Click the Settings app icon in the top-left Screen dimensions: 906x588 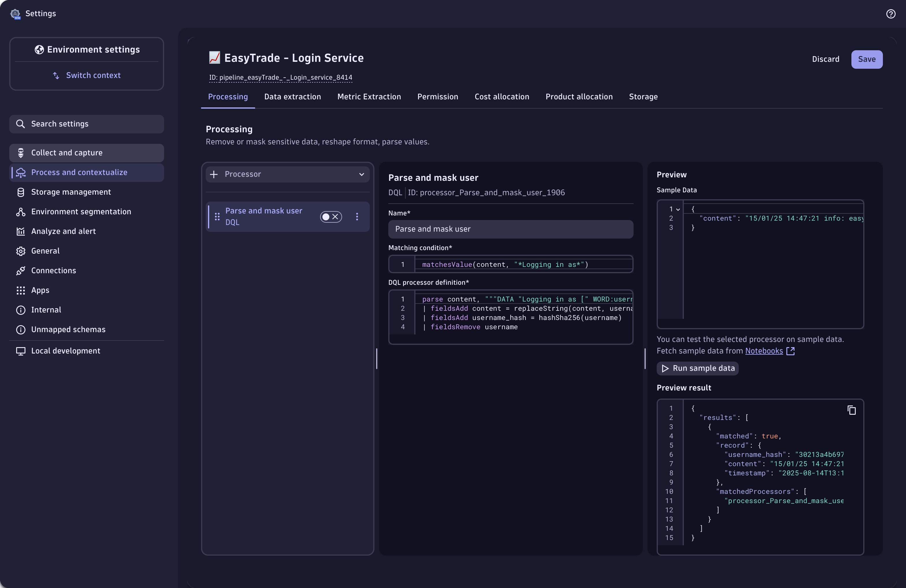pos(15,14)
